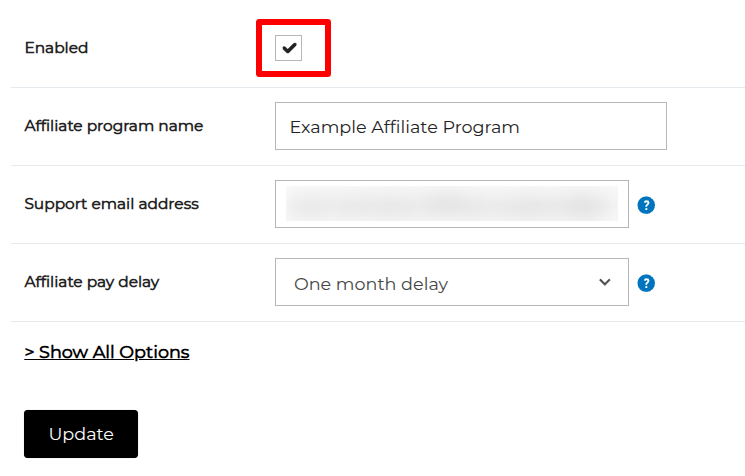Click the 'Example Affiliate Program' text
The image size is (745, 476).
point(404,127)
